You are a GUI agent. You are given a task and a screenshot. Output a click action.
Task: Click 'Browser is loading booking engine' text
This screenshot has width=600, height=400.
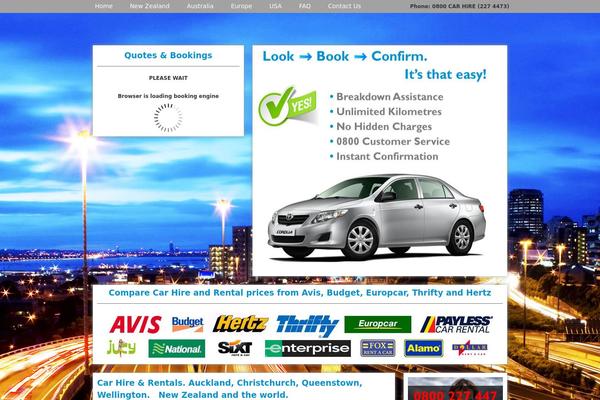pyautogui.click(x=168, y=96)
